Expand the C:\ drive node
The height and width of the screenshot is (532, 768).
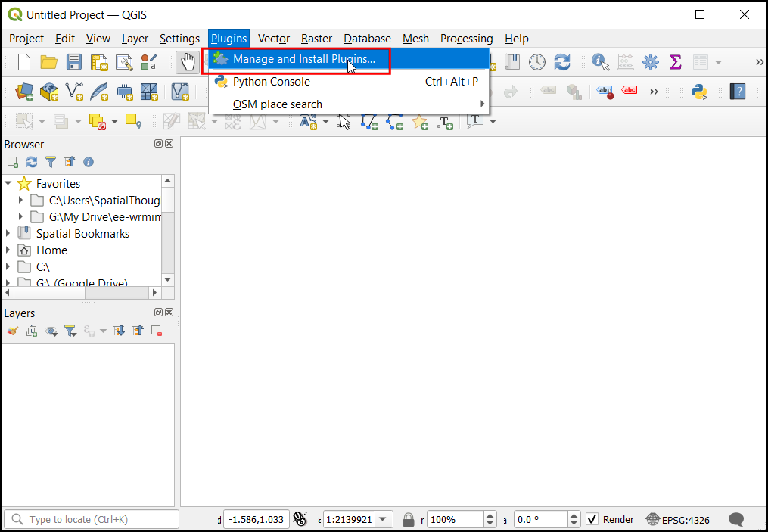tap(8, 266)
